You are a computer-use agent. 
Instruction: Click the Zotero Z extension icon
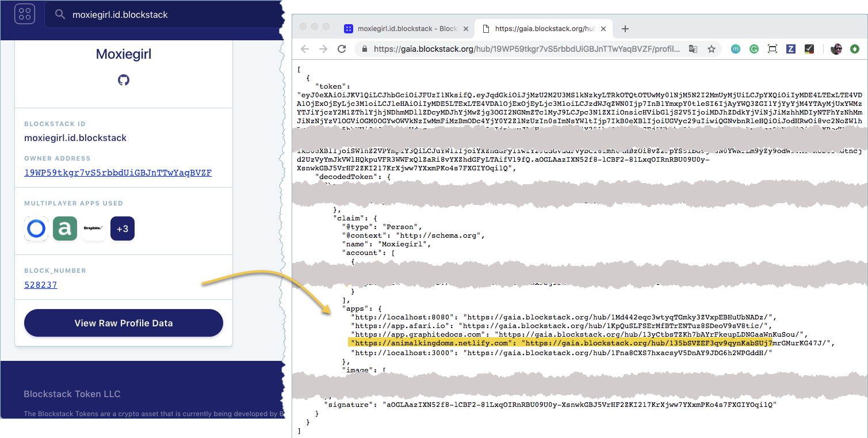coord(791,49)
